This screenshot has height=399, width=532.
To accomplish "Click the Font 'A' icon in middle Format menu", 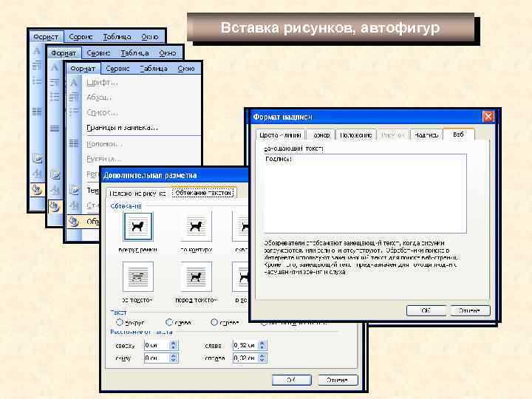I will (x=55, y=67).
